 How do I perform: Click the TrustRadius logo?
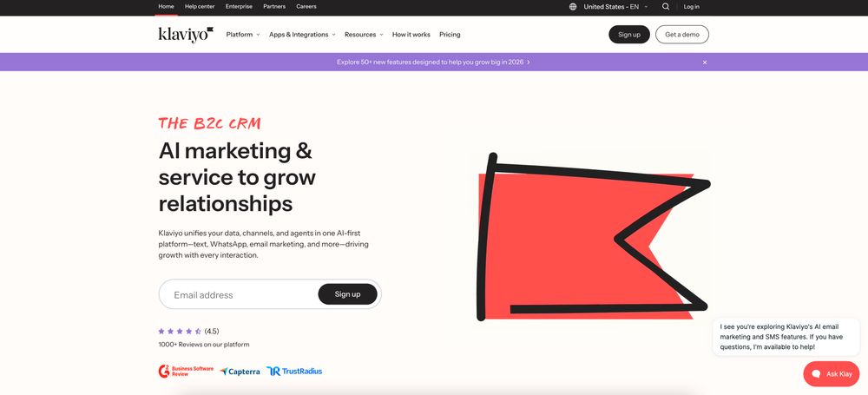point(294,372)
